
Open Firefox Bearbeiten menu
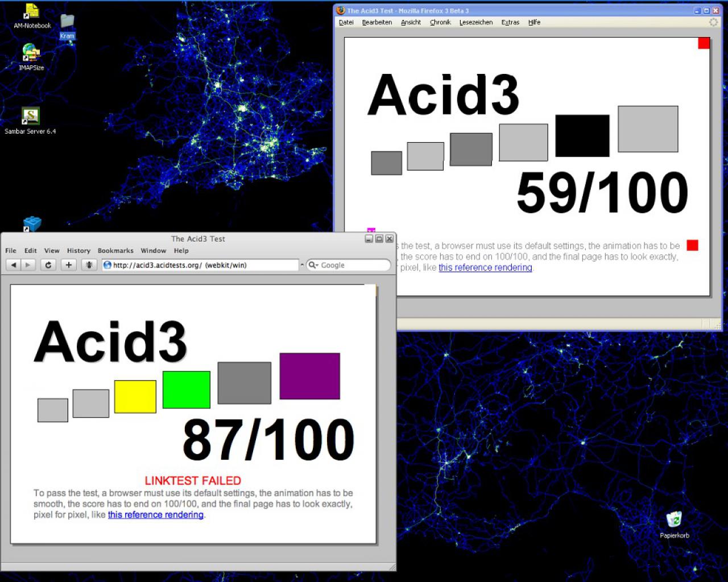pos(377,22)
